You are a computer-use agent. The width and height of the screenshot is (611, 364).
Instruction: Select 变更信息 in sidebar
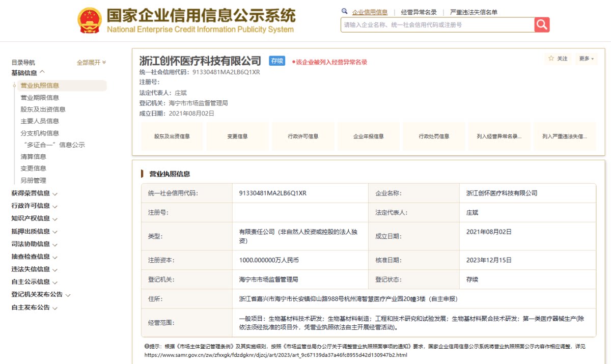[x=33, y=169]
